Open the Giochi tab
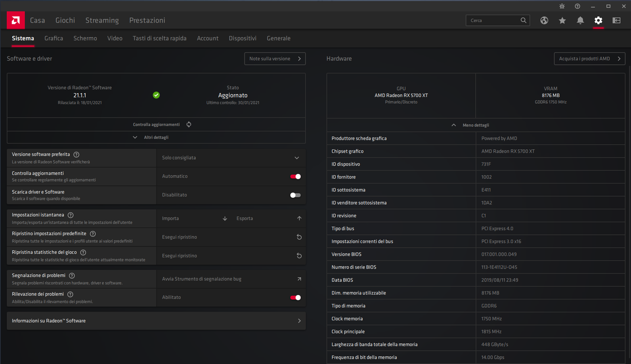Screen dimensions: 631x364 tap(65, 20)
